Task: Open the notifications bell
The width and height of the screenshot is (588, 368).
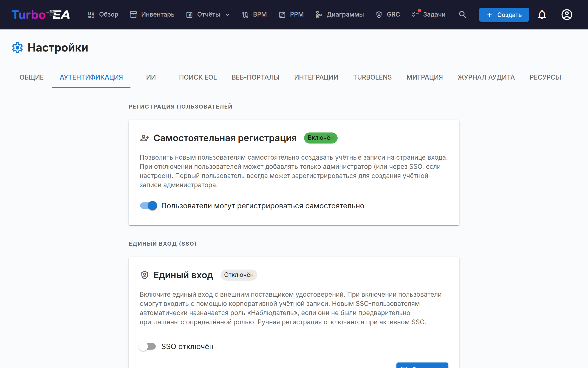Action: pyautogui.click(x=542, y=14)
